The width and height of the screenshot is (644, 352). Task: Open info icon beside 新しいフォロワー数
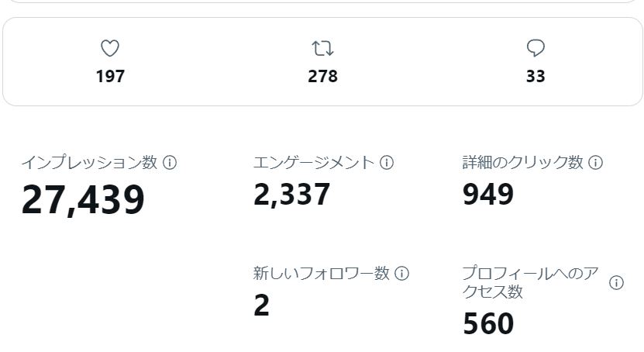tap(401, 274)
